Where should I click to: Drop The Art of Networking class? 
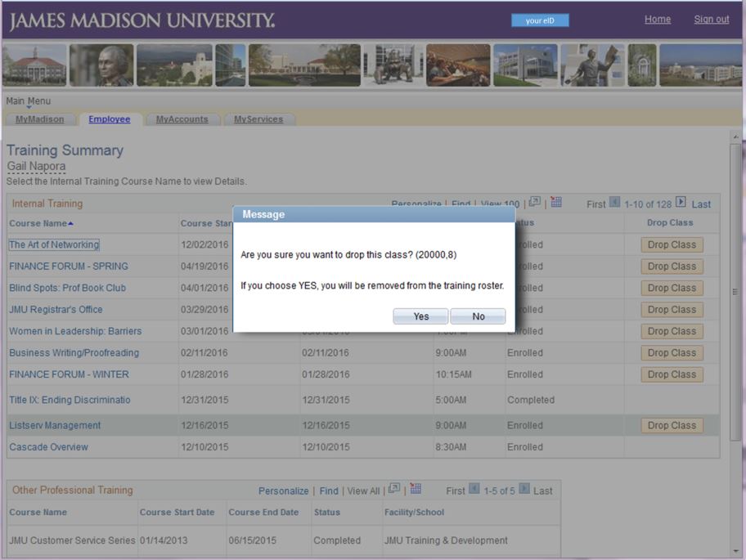coord(672,244)
